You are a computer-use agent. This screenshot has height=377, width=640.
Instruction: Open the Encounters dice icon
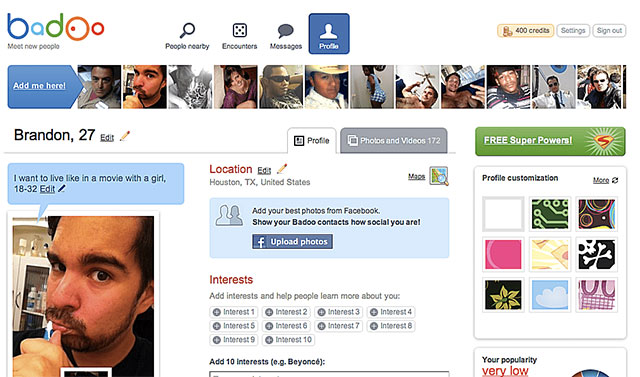pos(240,30)
